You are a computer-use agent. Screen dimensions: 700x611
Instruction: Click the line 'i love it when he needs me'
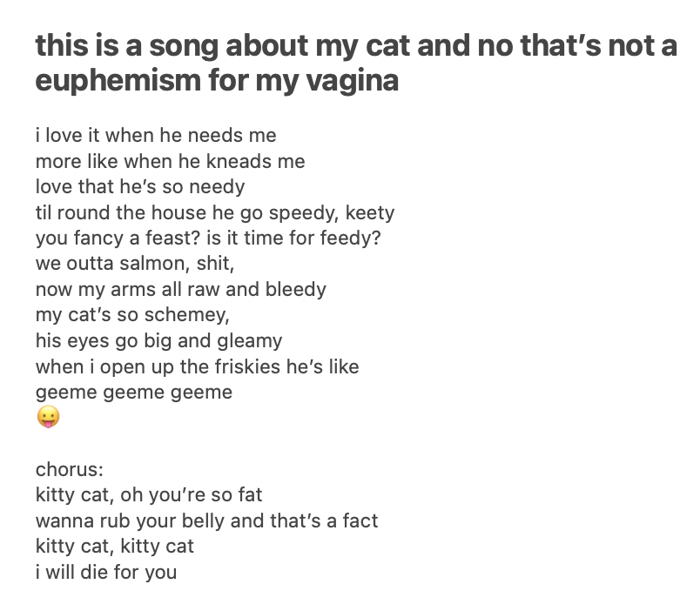tap(156, 135)
